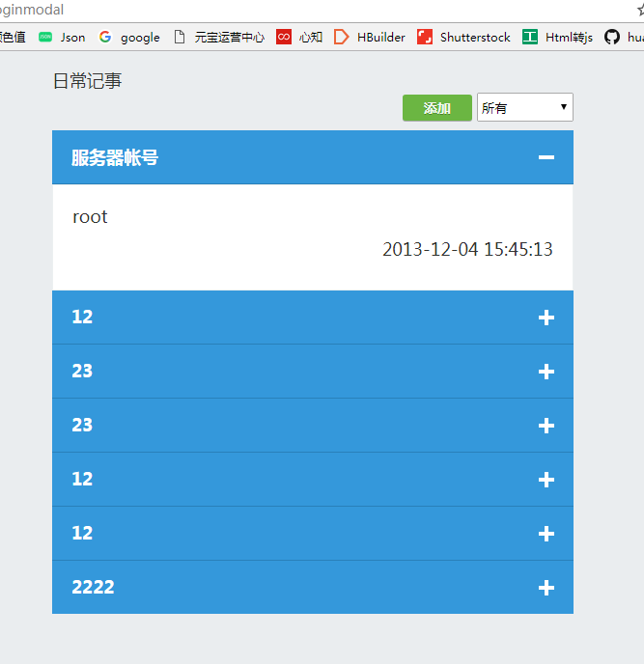The width and height of the screenshot is (644, 664).
Task: Expand the 2222 entry with plus icon
Action: pyautogui.click(x=546, y=588)
